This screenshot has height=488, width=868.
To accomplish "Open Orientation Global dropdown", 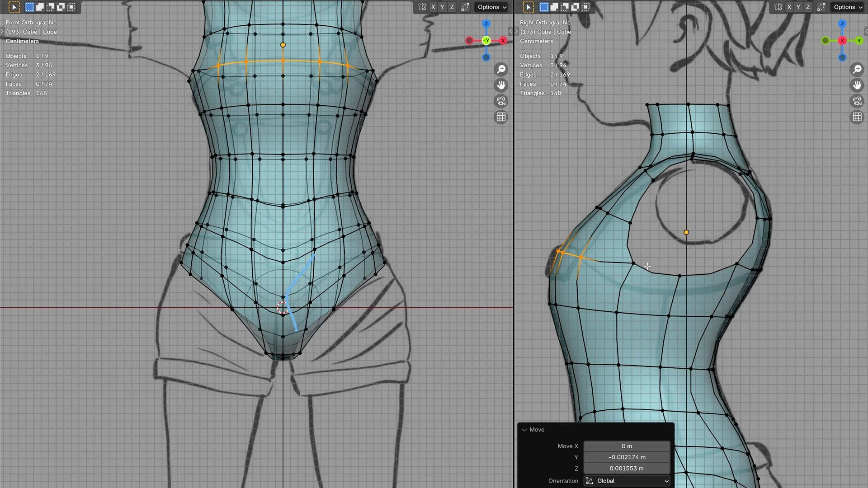I will (627, 481).
